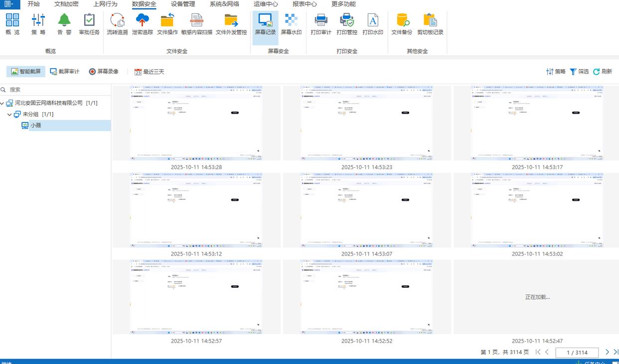Screen dimensions: 619x364
Task: Go to the previous page
Action: 547,352
